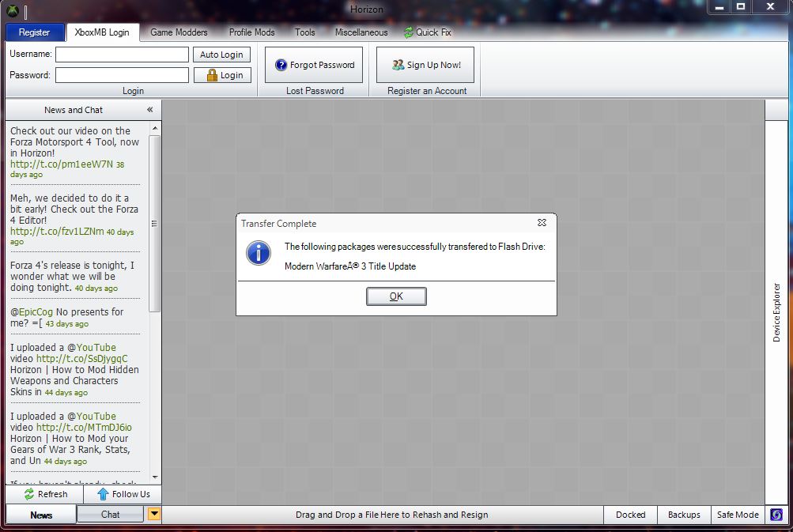The height and width of the screenshot is (532, 793).
Task: Toggle the Docked status bar button
Action: (x=631, y=515)
